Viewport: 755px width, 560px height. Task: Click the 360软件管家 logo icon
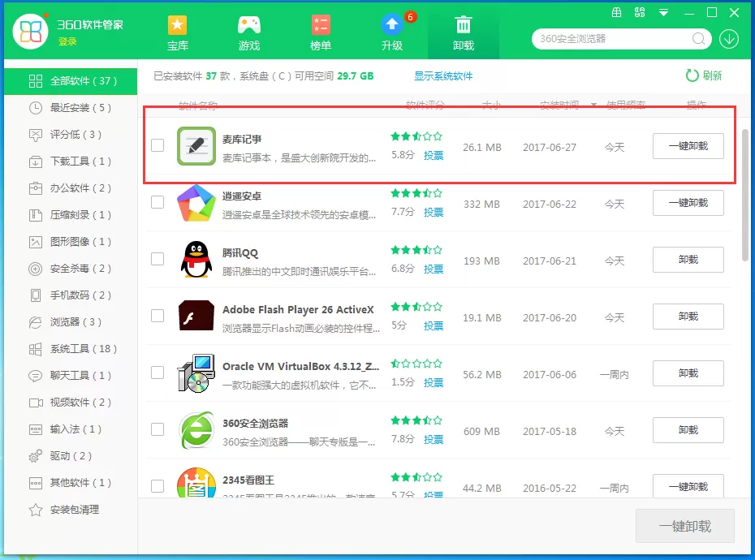30,32
